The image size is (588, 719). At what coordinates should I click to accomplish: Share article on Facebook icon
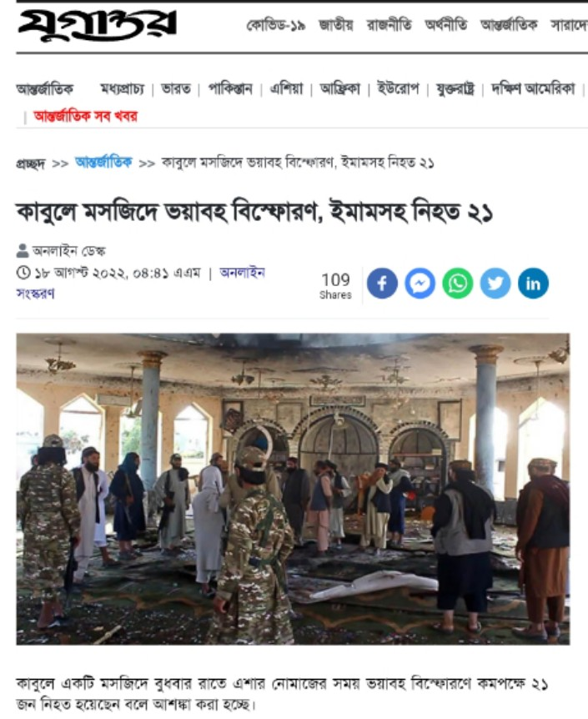(x=382, y=284)
